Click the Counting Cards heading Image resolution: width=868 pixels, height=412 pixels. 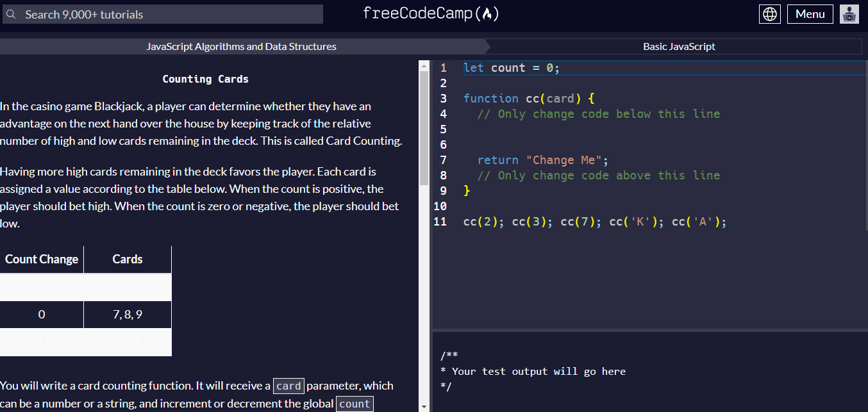tap(205, 79)
